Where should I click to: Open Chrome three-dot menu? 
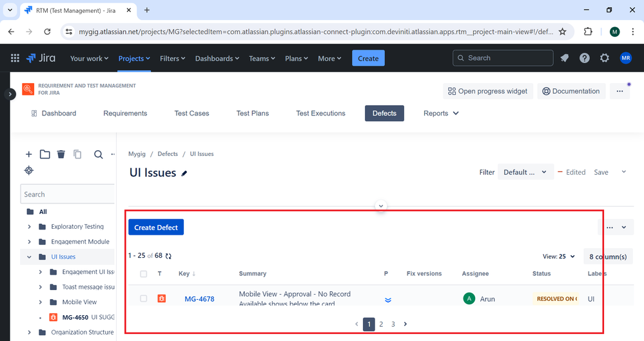click(632, 32)
